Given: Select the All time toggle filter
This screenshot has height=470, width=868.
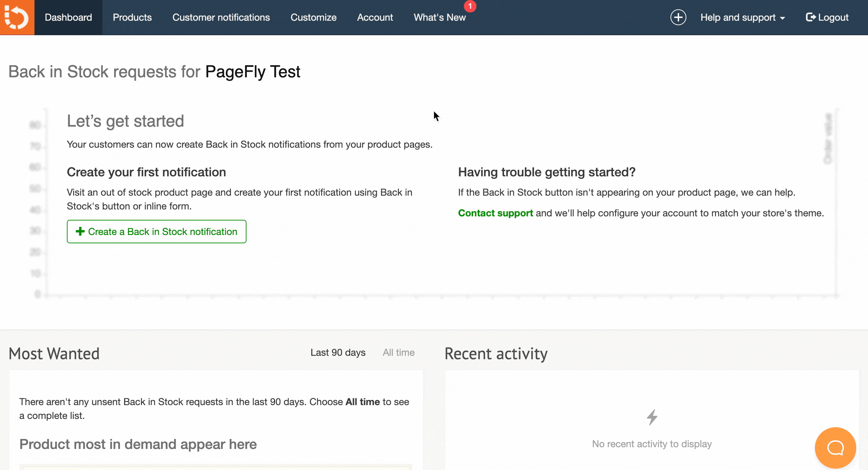Looking at the screenshot, I should (399, 353).
